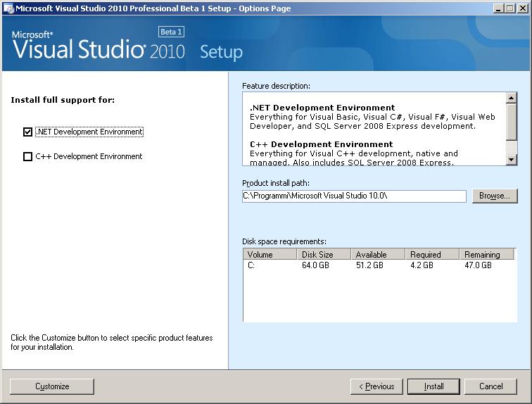Click the 4.2 GB required value
The height and width of the screenshot is (404, 532).
422,265
